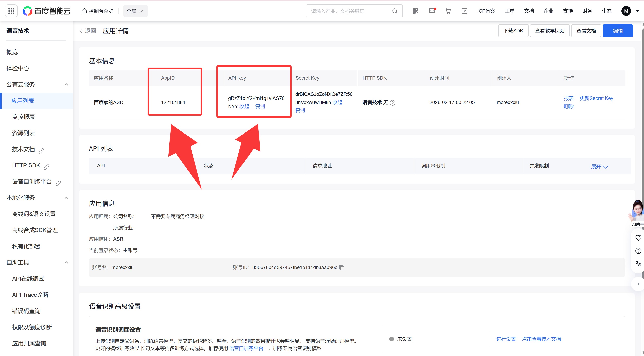Click the 更新Secret Key link

tap(596, 98)
